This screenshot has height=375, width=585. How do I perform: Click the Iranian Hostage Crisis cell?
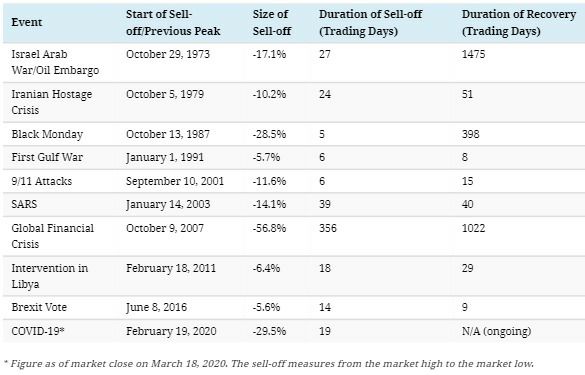tap(51, 102)
